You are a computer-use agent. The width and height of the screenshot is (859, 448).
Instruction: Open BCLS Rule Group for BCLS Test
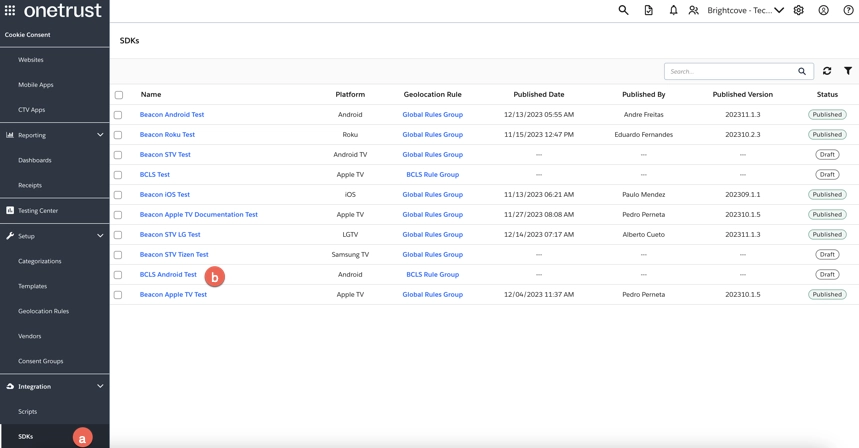coord(432,174)
